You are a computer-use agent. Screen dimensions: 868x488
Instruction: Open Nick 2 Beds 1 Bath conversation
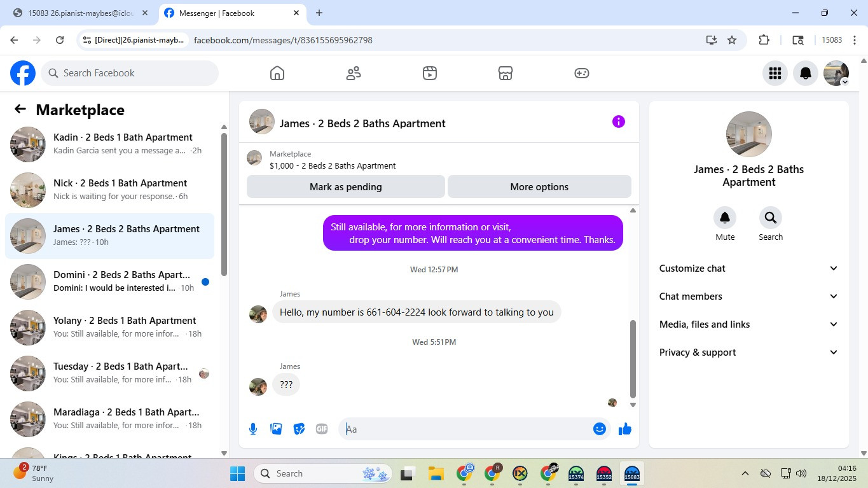pyautogui.click(x=109, y=190)
